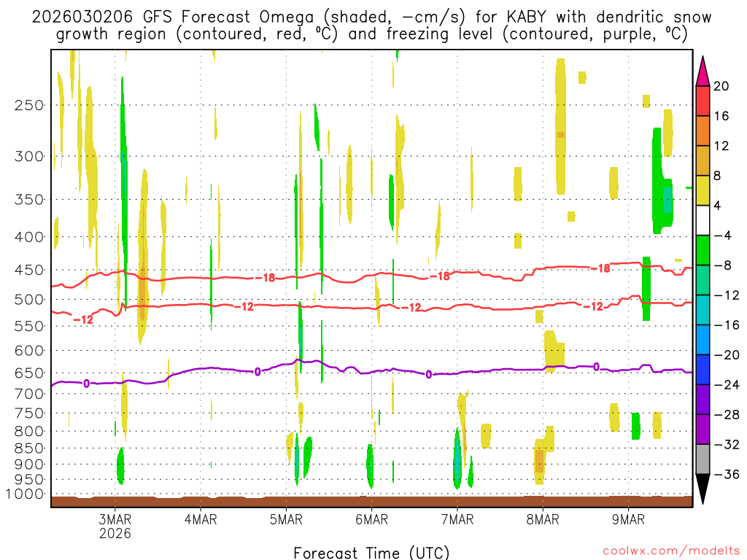This screenshot has height=560, width=747.
Task: Click the 8MAR time axis label
Action: point(543,519)
